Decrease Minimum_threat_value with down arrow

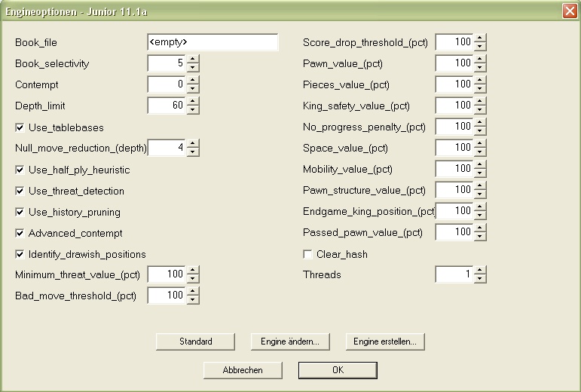click(193, 279)
